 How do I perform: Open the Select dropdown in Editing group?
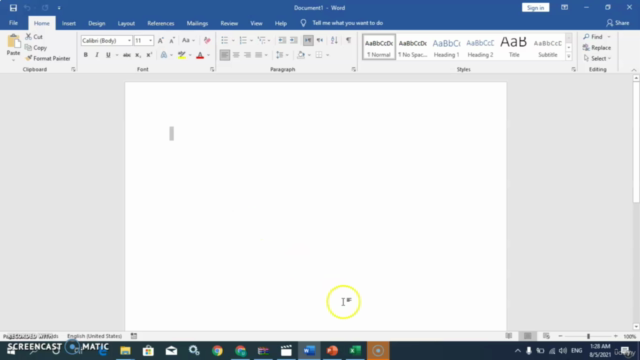coord(597,58)
